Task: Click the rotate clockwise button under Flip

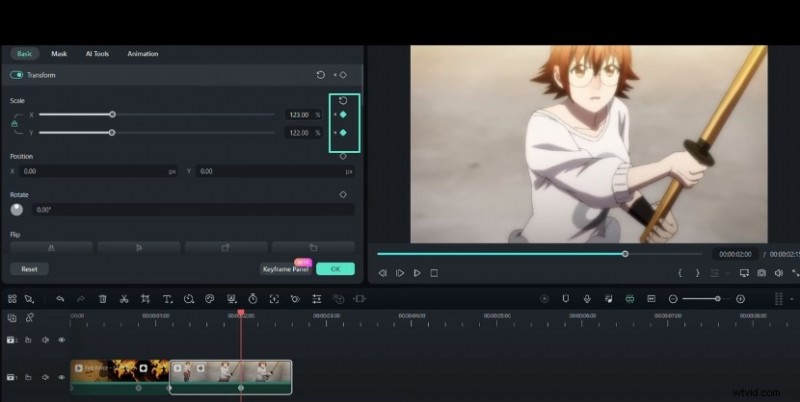Action: pos(226,247)
